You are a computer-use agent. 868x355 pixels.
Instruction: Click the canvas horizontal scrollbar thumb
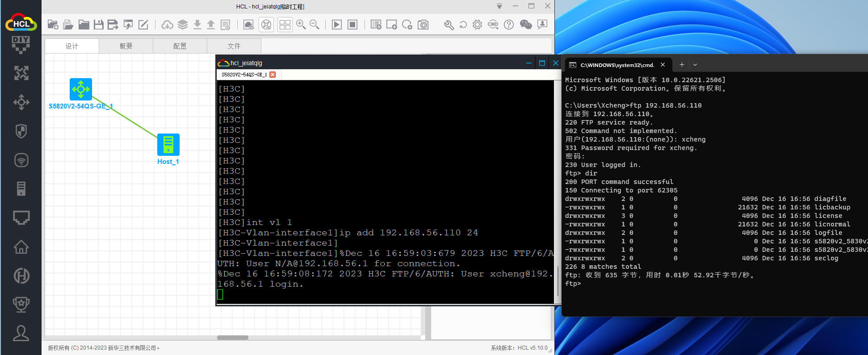coord(233,338)
